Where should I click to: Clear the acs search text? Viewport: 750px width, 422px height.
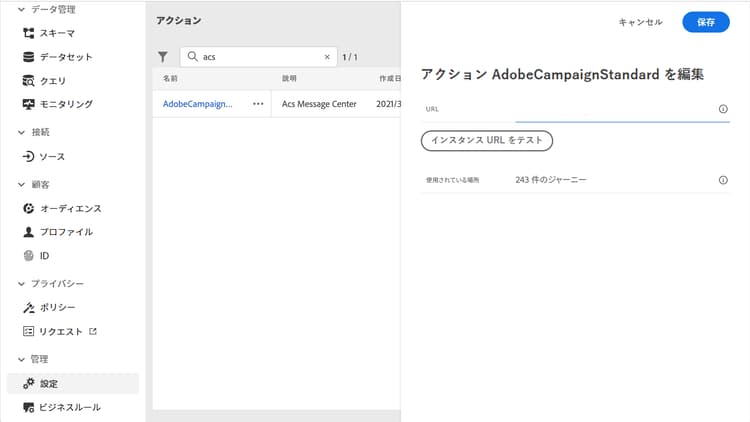(327, 57)
